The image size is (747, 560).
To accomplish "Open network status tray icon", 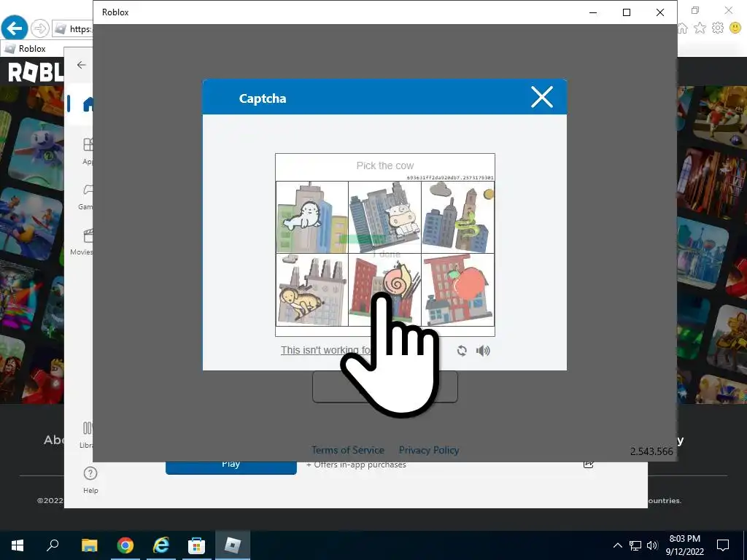I will 635,545.
